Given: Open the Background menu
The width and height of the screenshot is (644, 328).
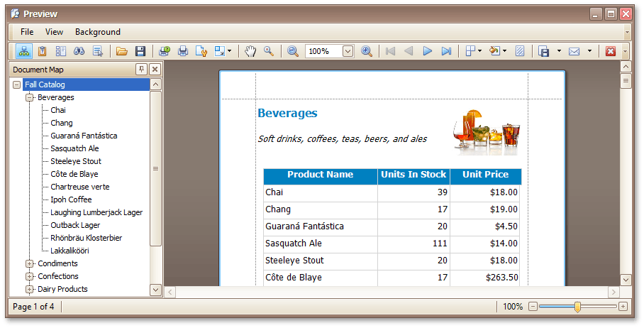Looking at the screenshot, I should coord(98,32).
